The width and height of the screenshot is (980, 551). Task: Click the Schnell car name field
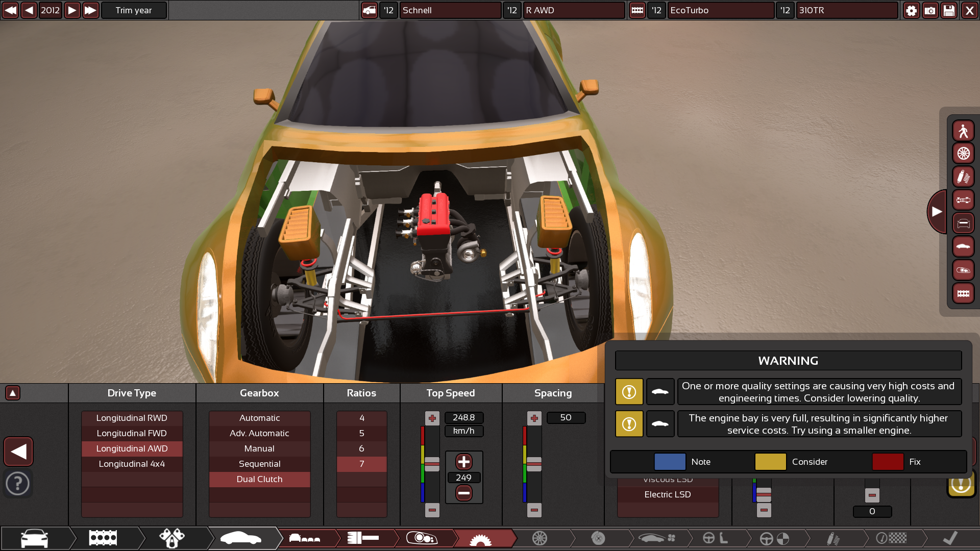pyautogui.click(x=450, y=10)
